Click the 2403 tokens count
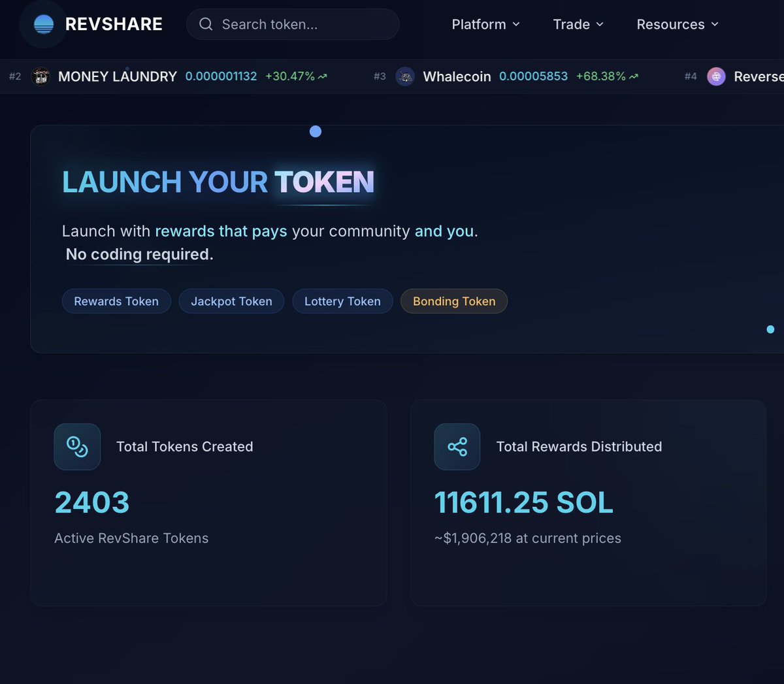 (x=92, y=502)
